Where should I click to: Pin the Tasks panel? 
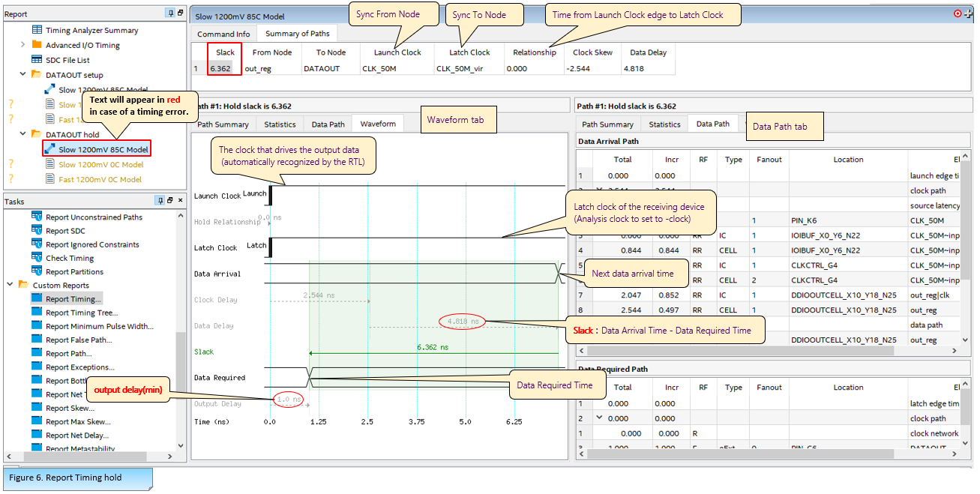click(160, 201)
